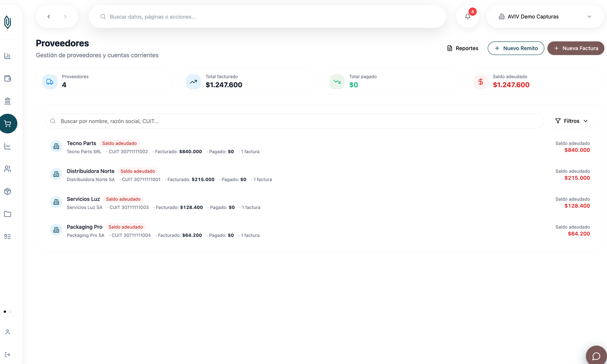The width and height of the screenshot is (607, 364).
Task: Go back with the left chevron arrow
Action: (x=49, y=16)
